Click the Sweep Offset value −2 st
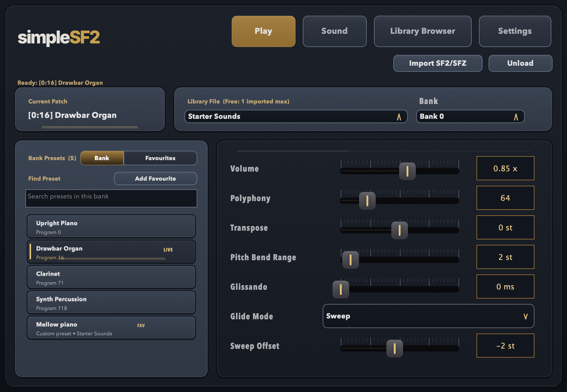 (x=505, y=346)
